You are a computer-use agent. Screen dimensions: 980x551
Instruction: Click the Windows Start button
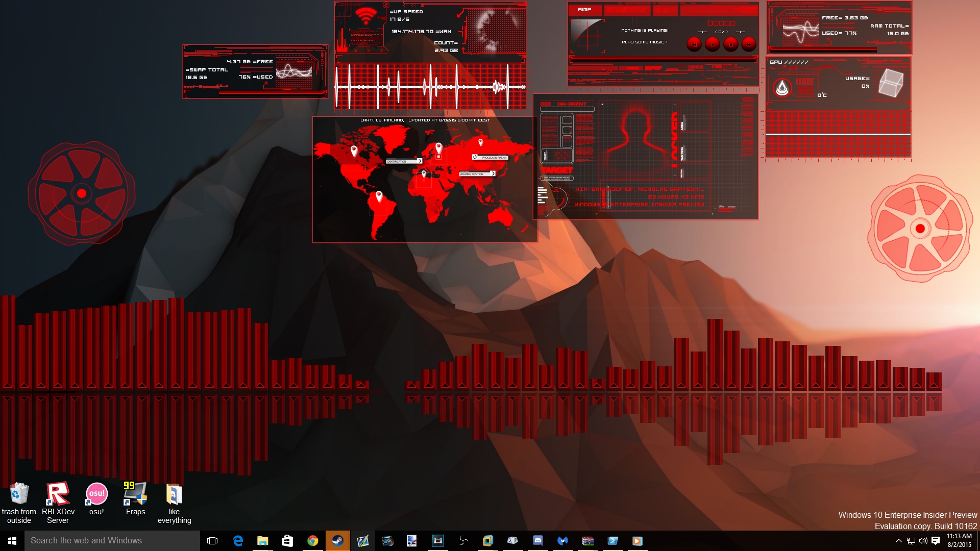pos(12,540)
